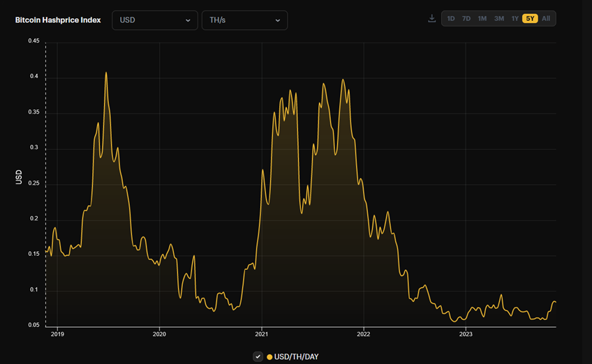Click the 2019 x-axis label
Viewport: 592px width, 364px height.
(x=57, y=334)
